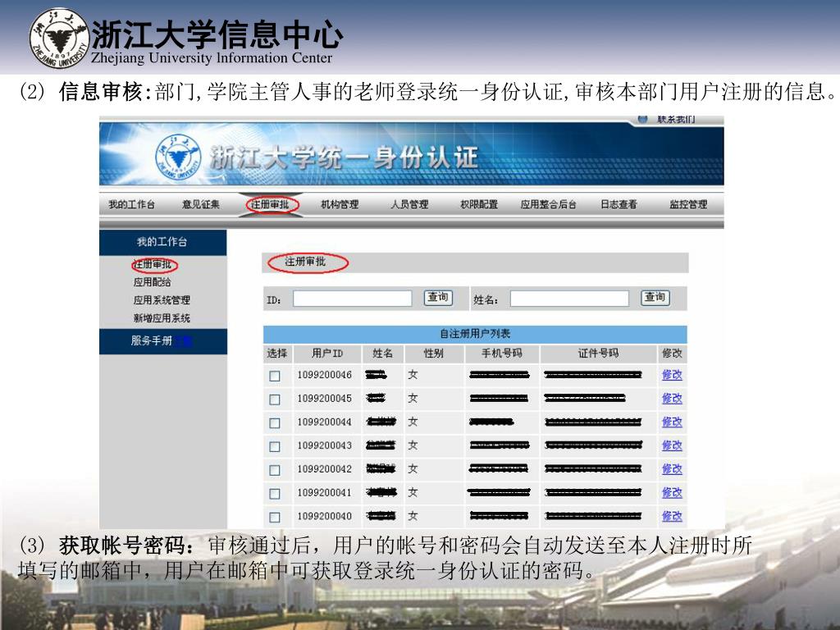
Task: Click 修改 link for user 1099200043
Action: (672, 445)
